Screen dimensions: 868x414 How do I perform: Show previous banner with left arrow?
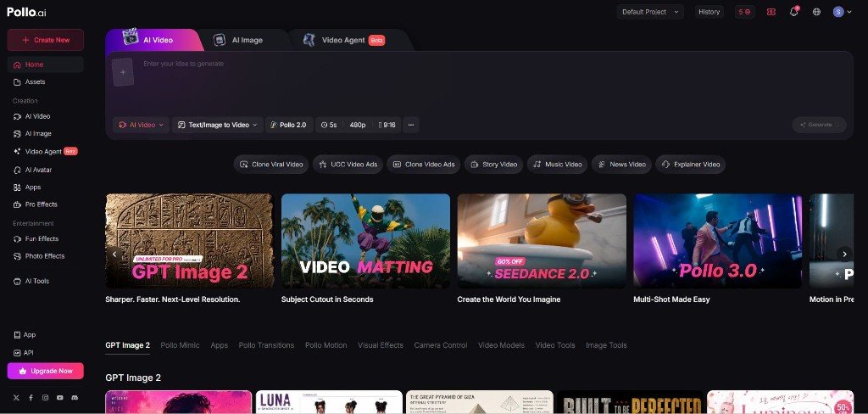(114, 255)
